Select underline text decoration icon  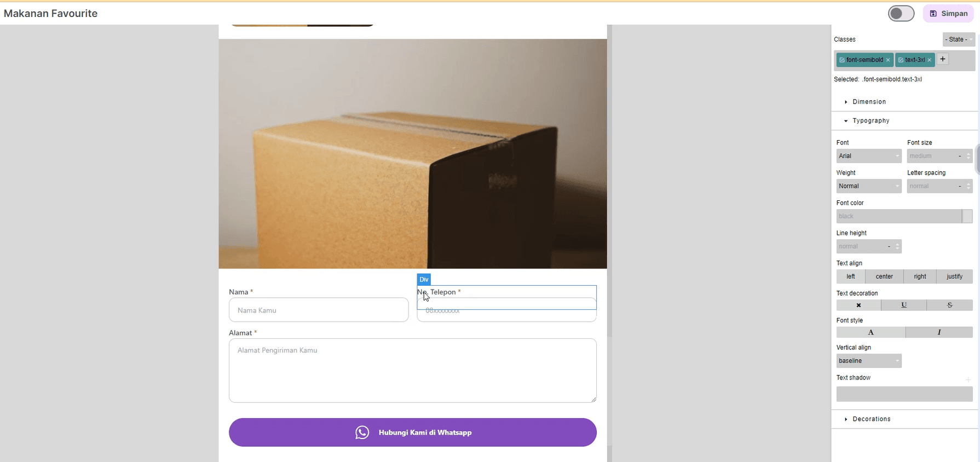(904, 305)
